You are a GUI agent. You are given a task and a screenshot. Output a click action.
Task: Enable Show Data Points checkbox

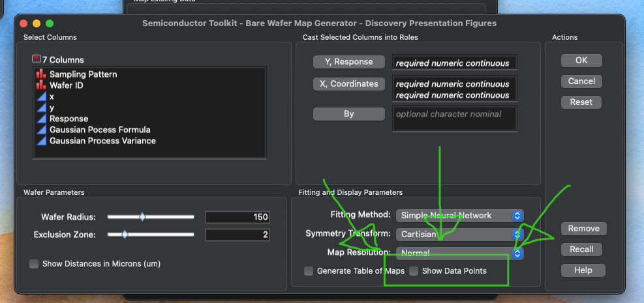[x=414, y=271]
